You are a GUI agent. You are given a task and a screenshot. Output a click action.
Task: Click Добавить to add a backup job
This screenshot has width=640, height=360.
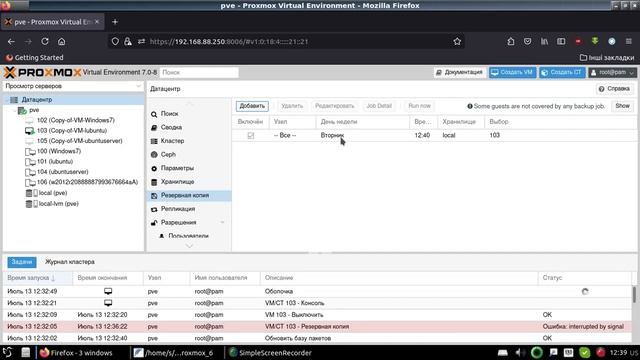tap(252, 106)
